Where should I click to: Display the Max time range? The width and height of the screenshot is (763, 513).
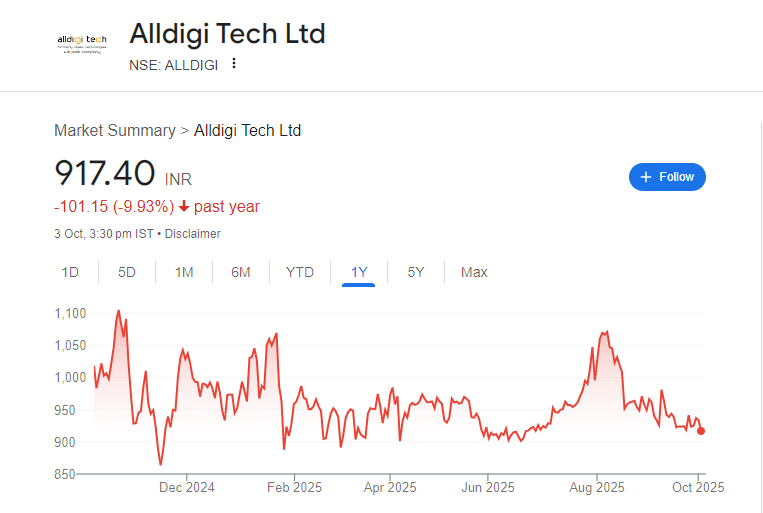[x=474, y=272]
